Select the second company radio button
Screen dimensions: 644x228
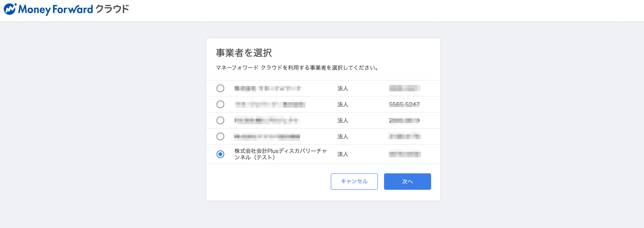point(220,104)
